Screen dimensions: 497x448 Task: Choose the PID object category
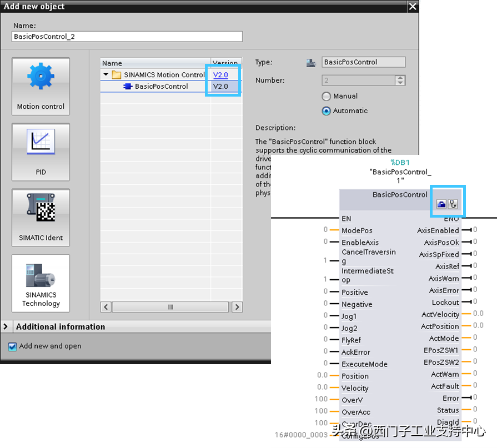pyautogui.click(x=41, y=152)
